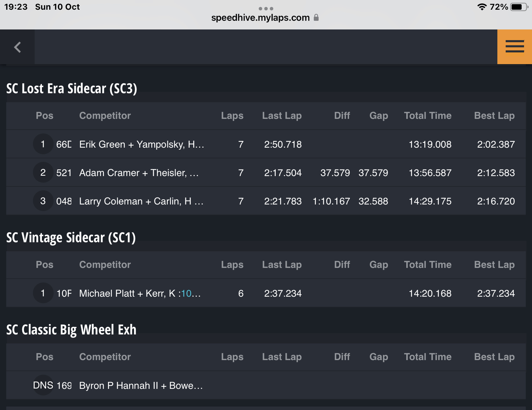Select position 1 badge for Erik Green
The image size is (532, 410).
(x=43, y=144)
